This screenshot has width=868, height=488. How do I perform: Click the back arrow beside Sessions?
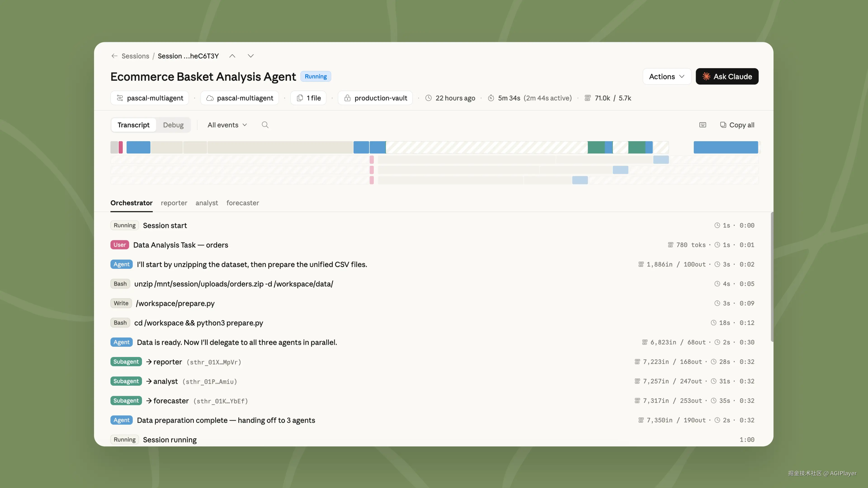coord(114,56)
